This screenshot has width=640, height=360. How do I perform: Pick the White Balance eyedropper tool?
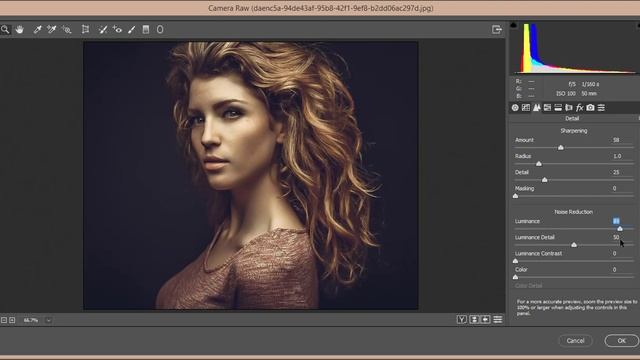coord(37,29)
